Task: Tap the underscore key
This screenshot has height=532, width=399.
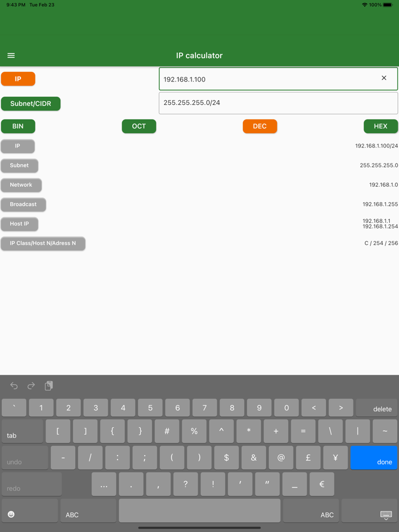Action: 295,484
